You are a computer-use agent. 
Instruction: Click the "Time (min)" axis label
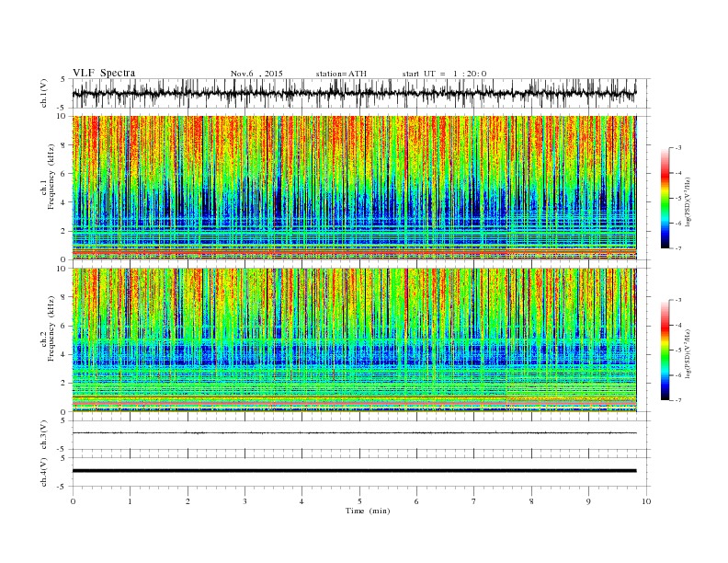pos(368,511)
